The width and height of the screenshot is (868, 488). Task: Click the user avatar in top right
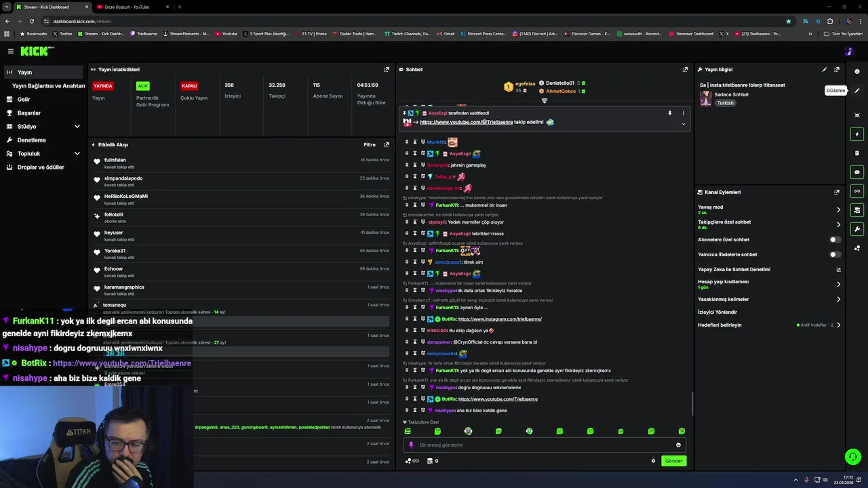(849, 52)
